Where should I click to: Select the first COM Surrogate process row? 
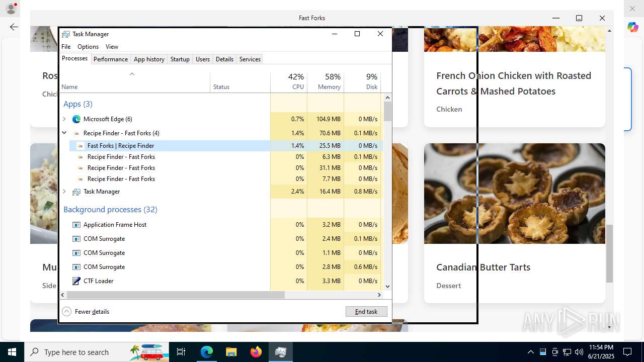click(221, 239)
